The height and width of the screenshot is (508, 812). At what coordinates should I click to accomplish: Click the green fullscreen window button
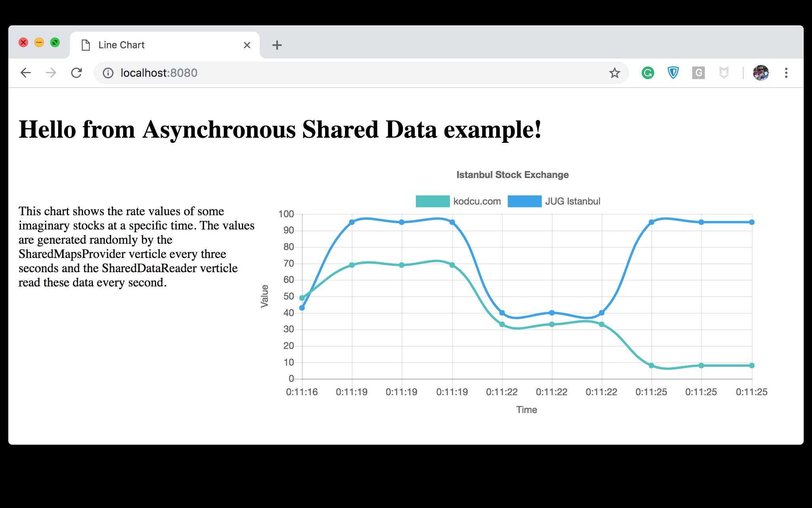coord(55,42)
